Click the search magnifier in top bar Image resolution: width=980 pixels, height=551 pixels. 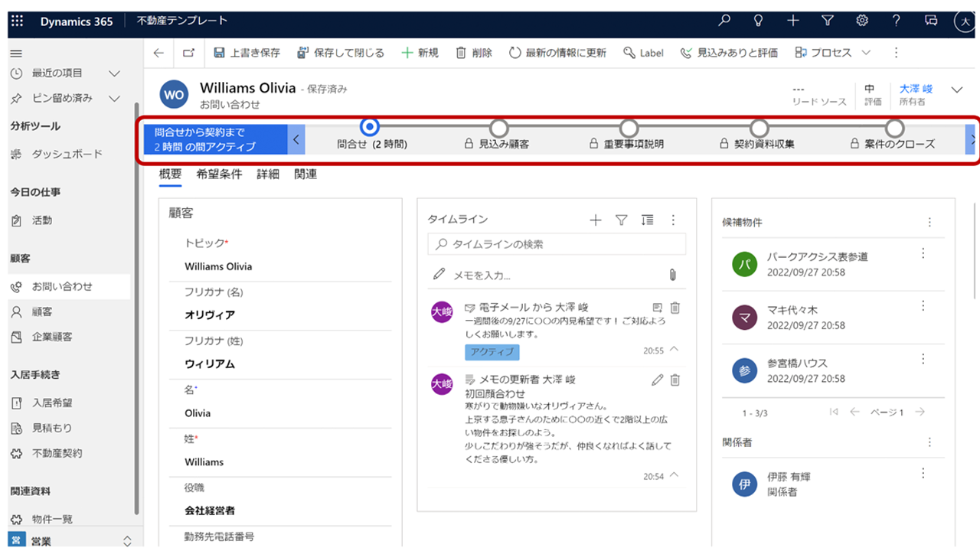click(724, 21)
